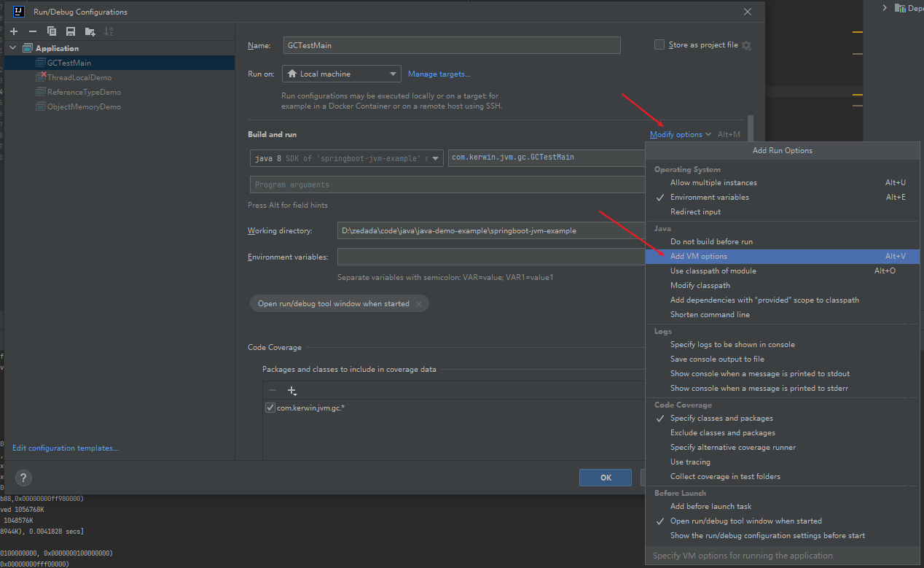Enable the Store as project file checkbox
The image size is (924, 568).
(659, 44)
